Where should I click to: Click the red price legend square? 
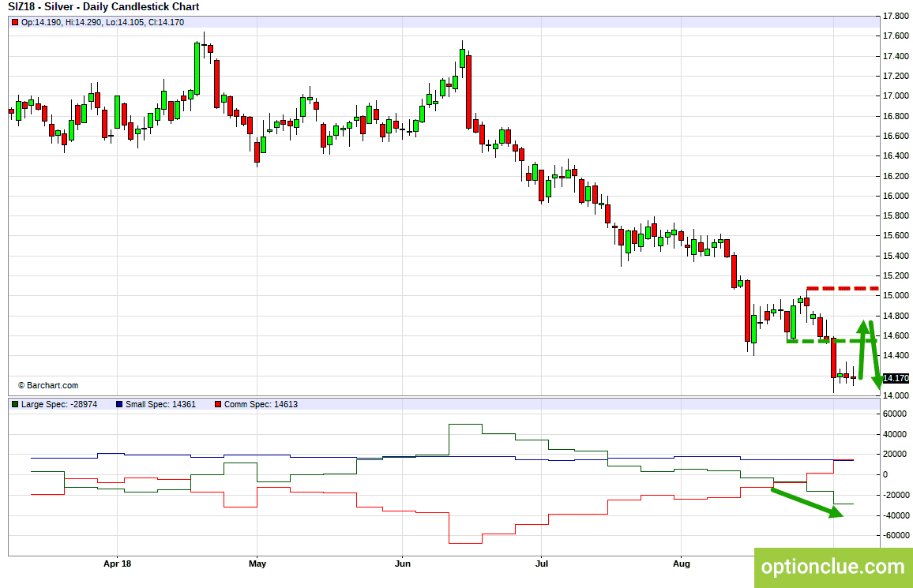pos(15,23)
